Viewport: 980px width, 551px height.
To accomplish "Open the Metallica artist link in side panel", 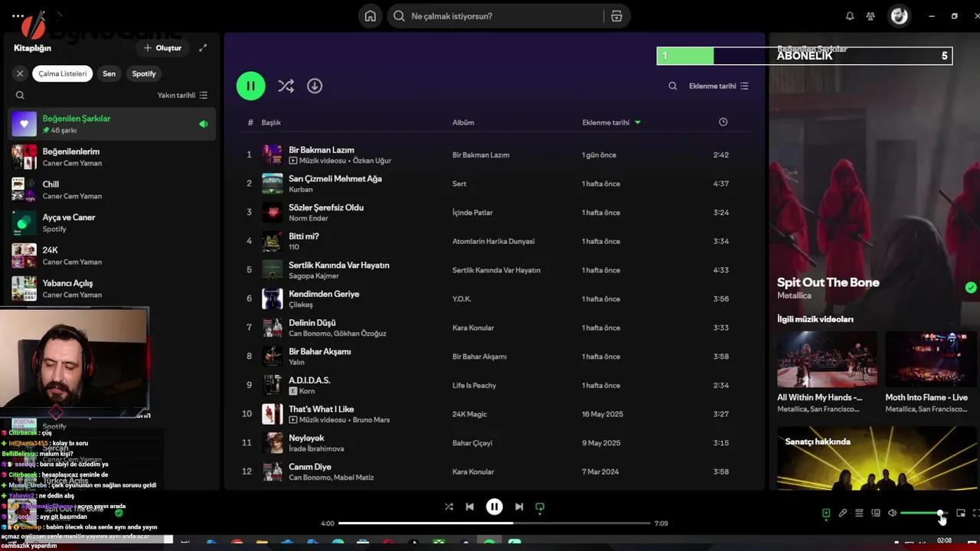I will (x=794, y=295).
